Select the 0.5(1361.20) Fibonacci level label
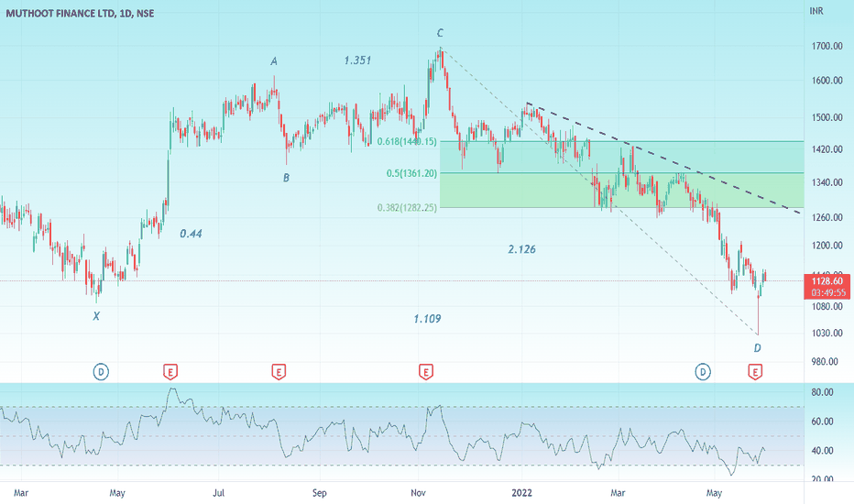 pyautogui.click(x=411, y=173)
